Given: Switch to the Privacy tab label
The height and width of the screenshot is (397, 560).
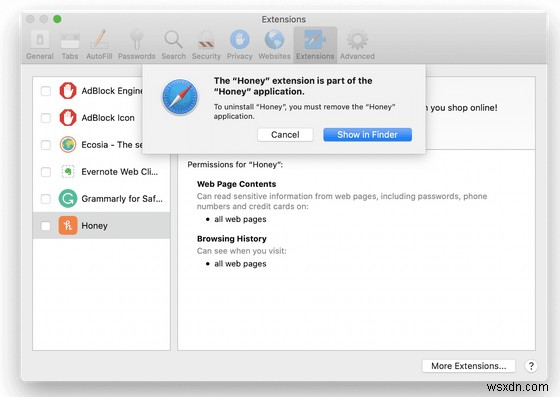Looking at the screenshot, I should pyautogui.click(x=240, y=56).
